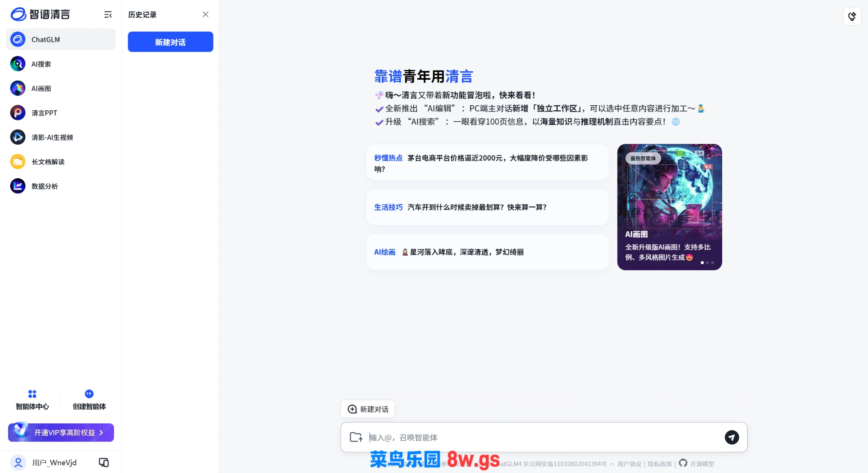Open the 隐私政策 link
Screen dimensions: 868x473
coord(660,464)
